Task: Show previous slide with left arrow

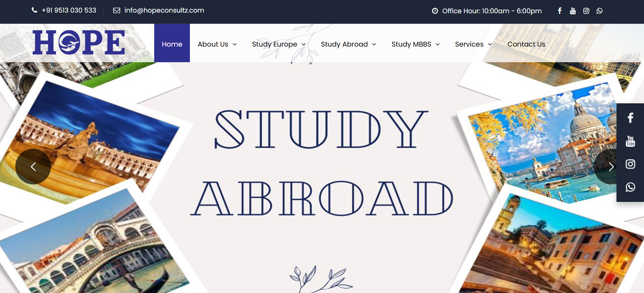Action: tap(33, 167)
